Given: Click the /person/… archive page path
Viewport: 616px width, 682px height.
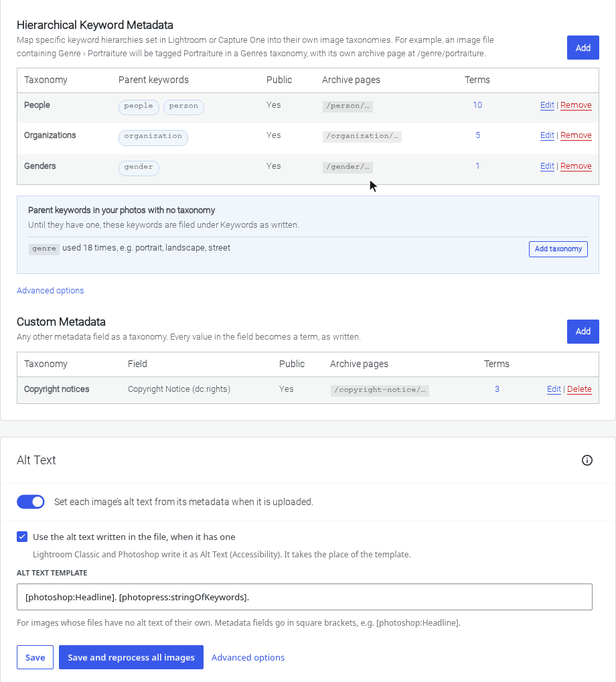Looking at the screenshot, I should (348, 106).
